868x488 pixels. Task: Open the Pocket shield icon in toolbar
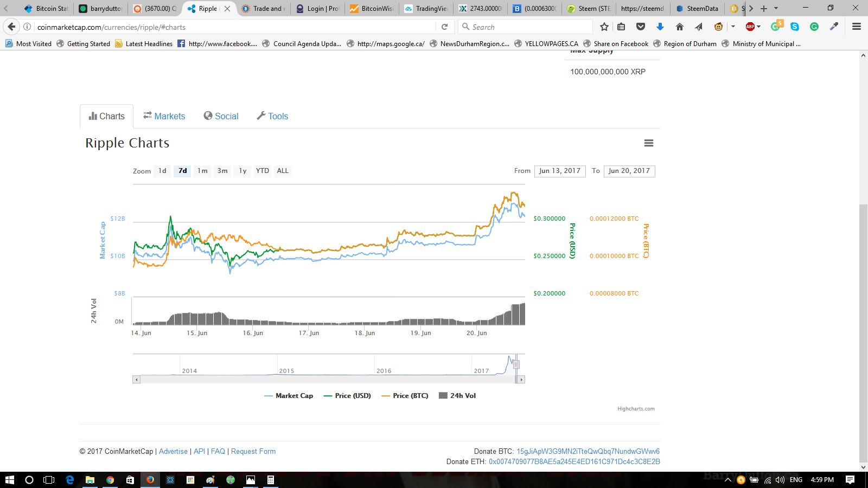coord(641,27)
